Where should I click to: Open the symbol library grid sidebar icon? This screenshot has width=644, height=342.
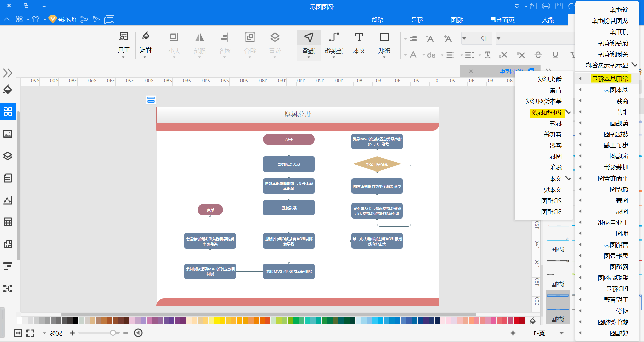tap(8, 111)
